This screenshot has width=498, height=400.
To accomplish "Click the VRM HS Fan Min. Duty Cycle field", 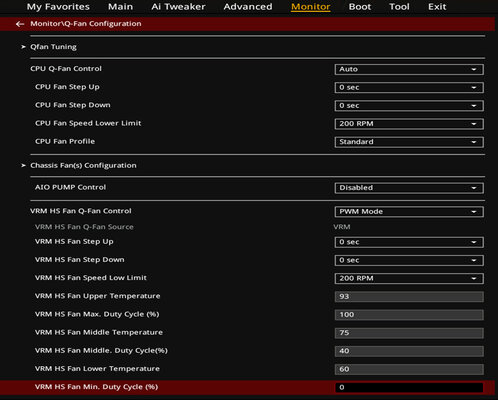I will (x=409, y=387).
